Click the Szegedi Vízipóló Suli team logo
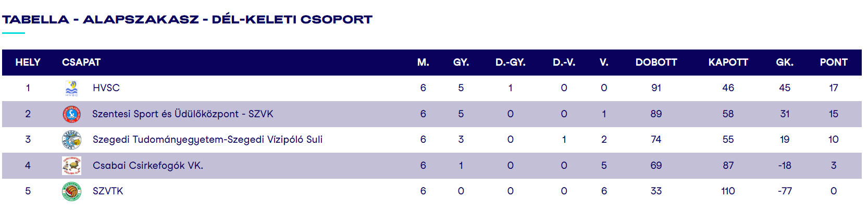Viewport: 868px width, 210px height. [x=71, y=140]
